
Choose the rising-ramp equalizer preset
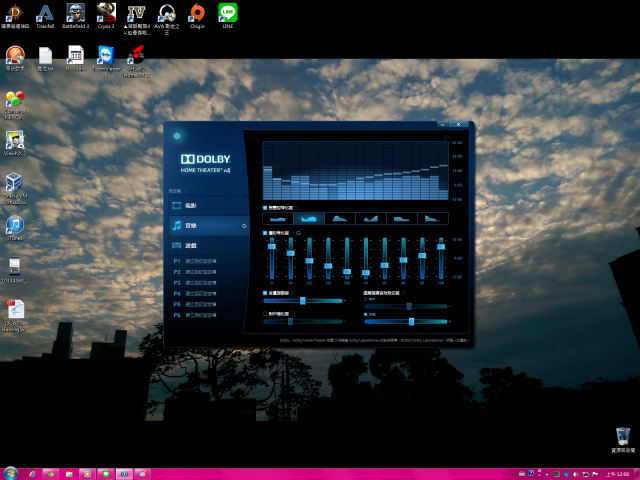[x=371, y=219]
